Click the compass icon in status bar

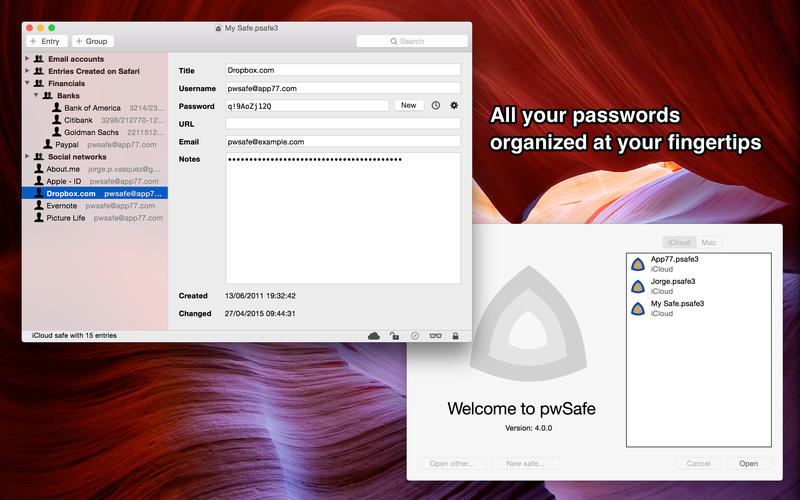(415, 336)
